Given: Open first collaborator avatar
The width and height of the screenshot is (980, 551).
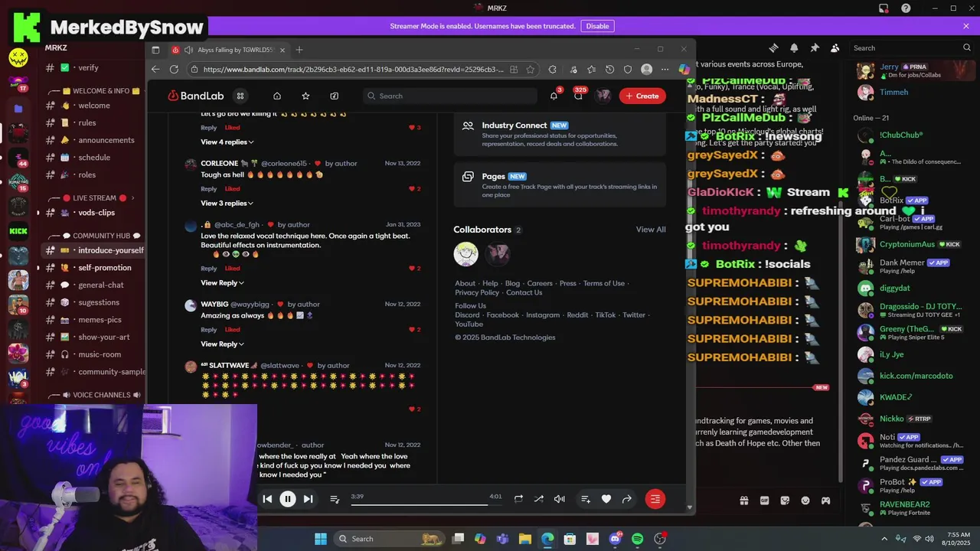Looking at the screenshot, I should click(x=465, y=254).
